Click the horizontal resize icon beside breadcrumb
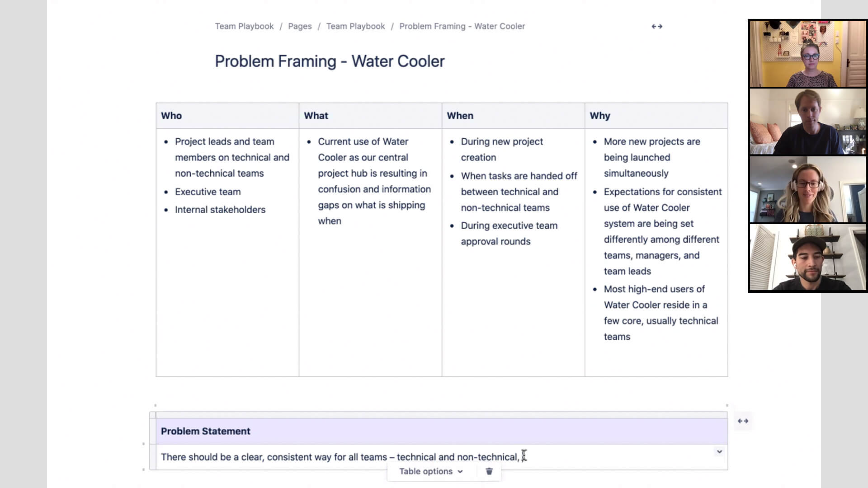This screenshot has height=488, width=868. 657,26
